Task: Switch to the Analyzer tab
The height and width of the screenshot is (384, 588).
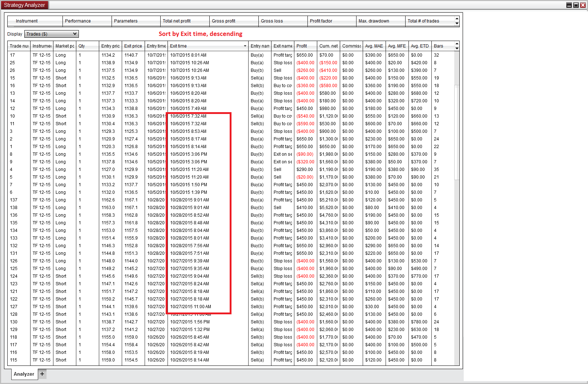Action: 24,374
